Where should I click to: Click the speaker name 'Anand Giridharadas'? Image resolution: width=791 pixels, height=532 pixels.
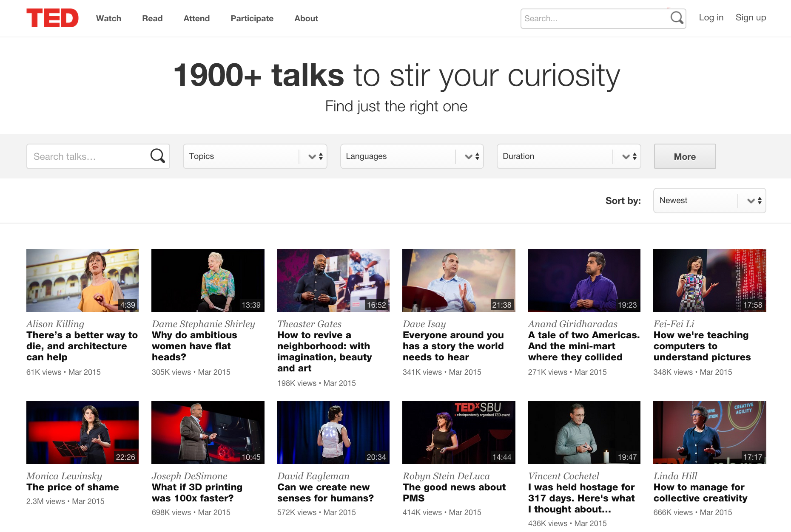coord(573,324)
